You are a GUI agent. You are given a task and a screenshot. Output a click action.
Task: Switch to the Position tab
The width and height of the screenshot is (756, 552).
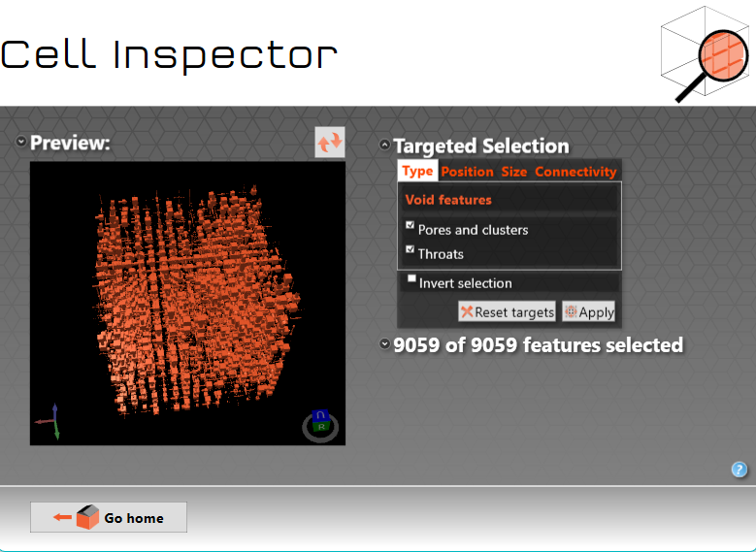coord(467,171)
